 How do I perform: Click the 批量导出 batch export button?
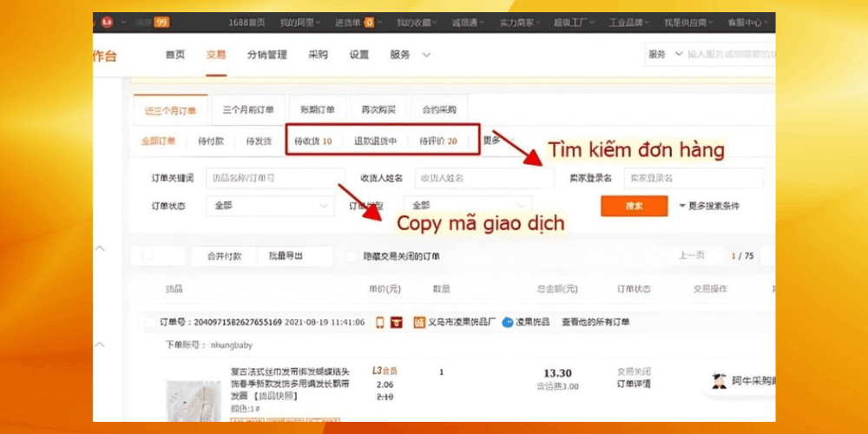286,256
